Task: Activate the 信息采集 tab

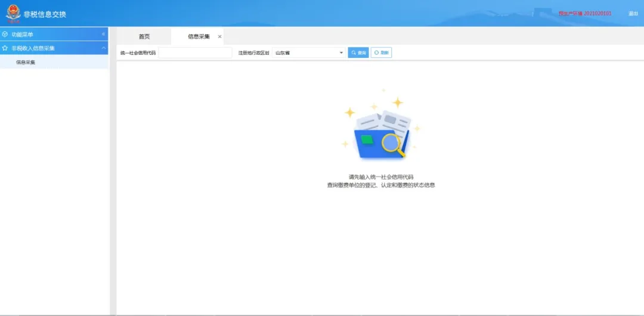Action: tap(199, 37)
